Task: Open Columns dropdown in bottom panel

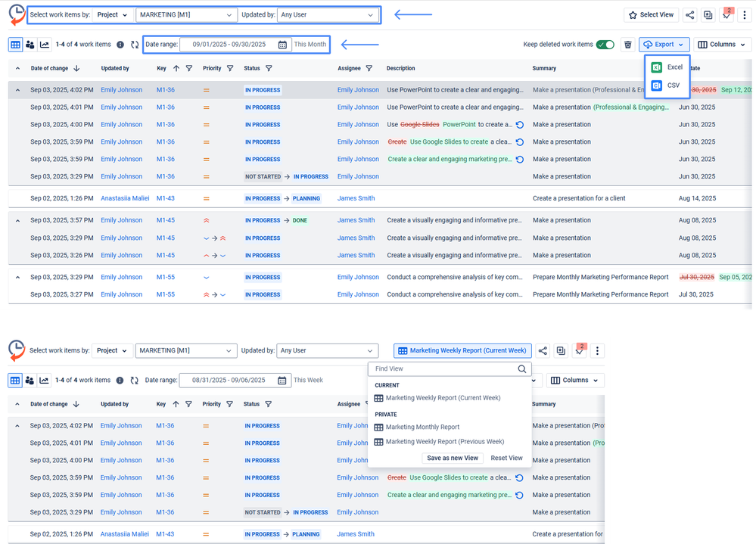Action: [x=576, y=380]
